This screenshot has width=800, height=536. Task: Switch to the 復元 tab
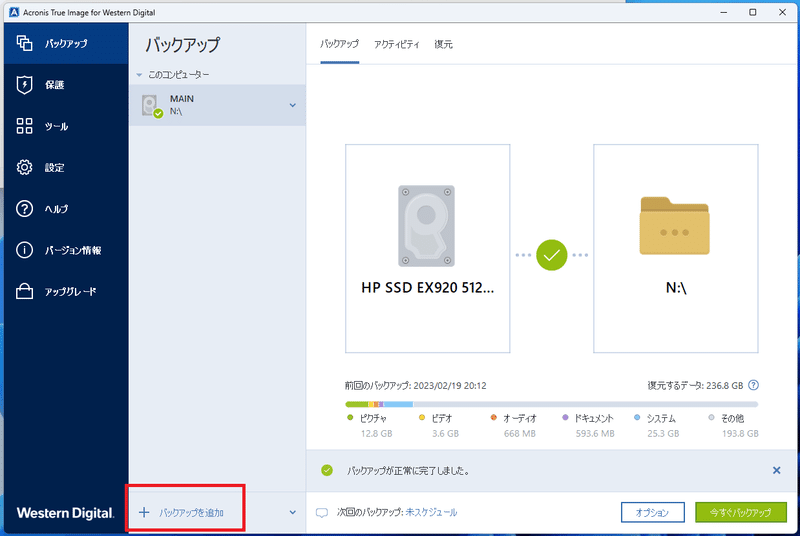(x=443, y=44)
